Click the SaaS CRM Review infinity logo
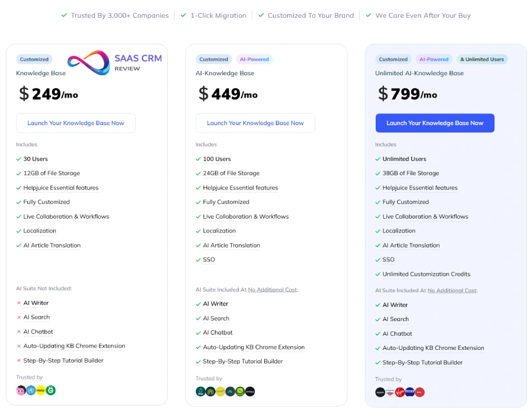This screenshot has width=532, height=413. 89,63
